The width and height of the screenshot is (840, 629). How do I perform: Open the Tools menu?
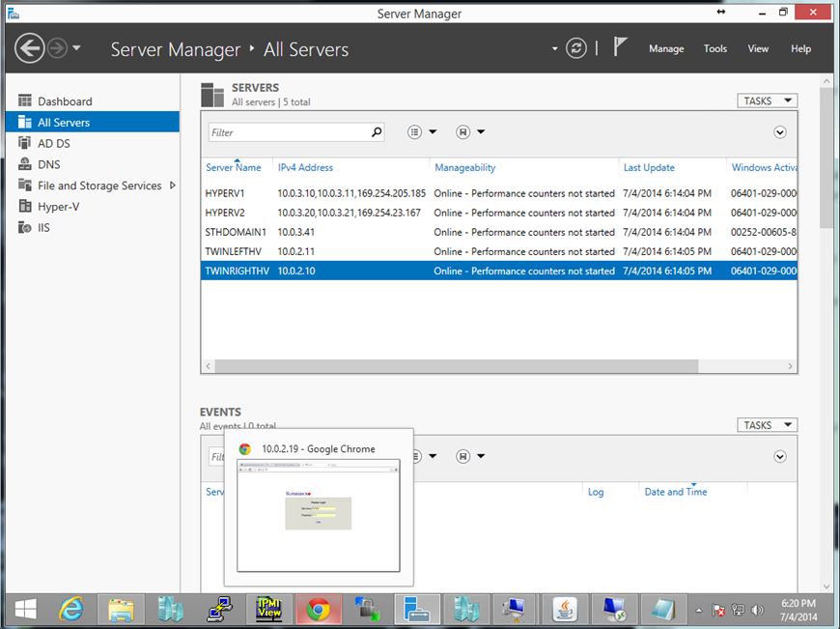[x=715, y=49]
